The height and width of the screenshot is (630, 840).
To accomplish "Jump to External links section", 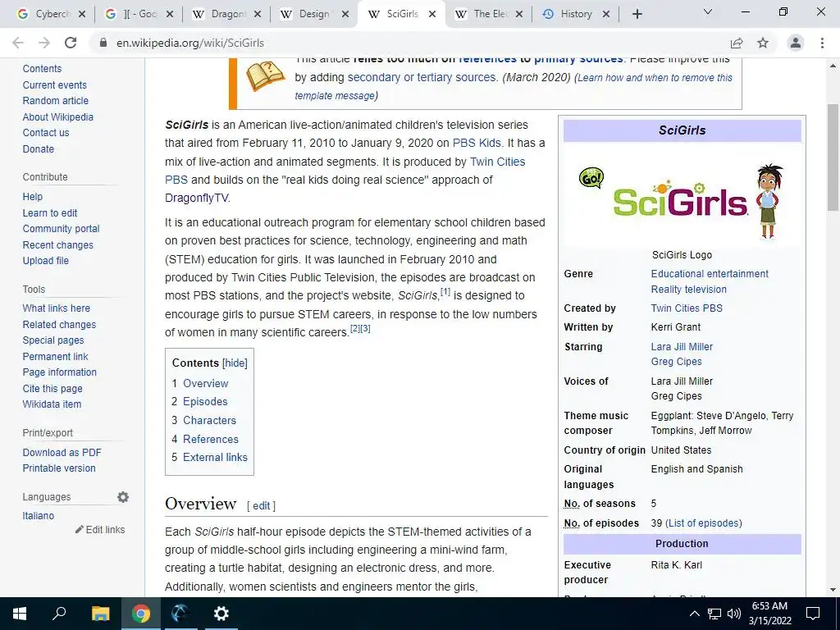I will tap(215, 458).
